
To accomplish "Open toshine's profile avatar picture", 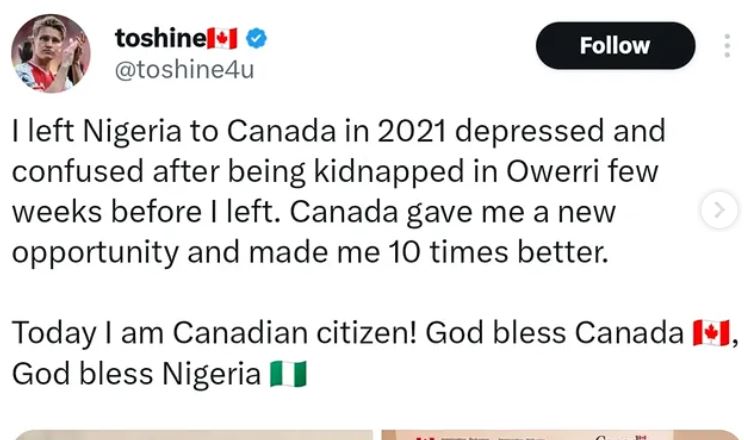I will (50, 54).
